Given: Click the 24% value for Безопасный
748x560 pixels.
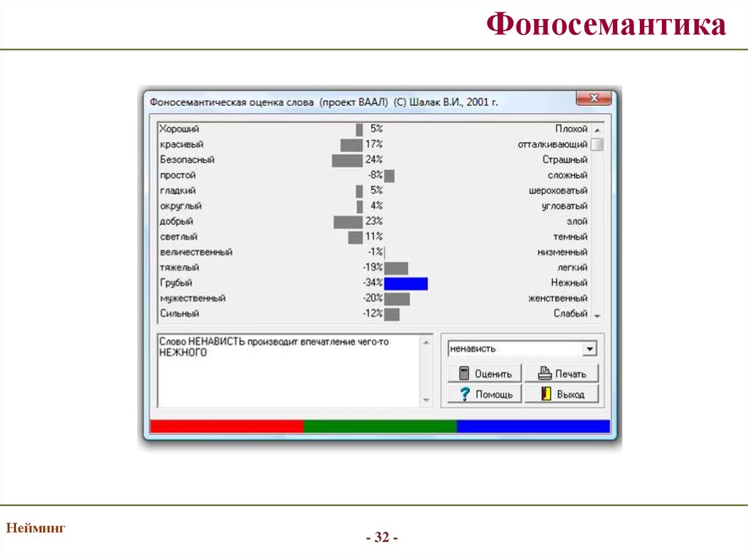Looking at the screenshot, I should pyautogui.click(x=374, y=159).
